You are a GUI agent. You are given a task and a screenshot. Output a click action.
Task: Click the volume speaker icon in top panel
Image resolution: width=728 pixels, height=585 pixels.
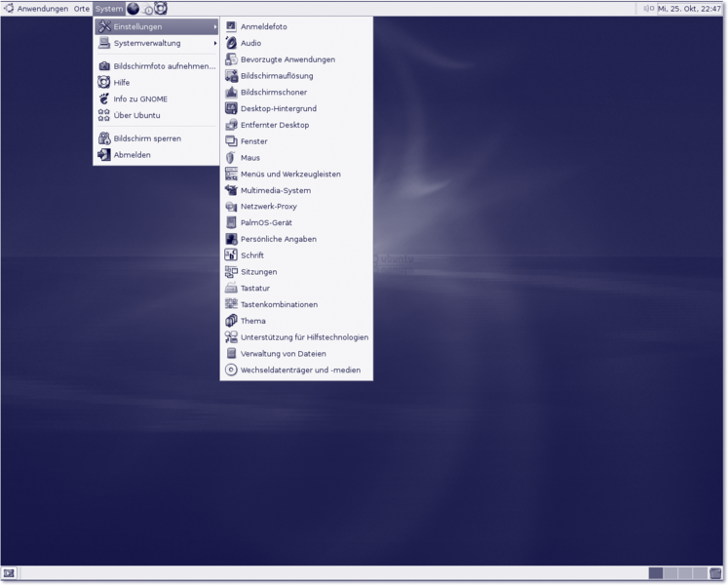[648, 9]
